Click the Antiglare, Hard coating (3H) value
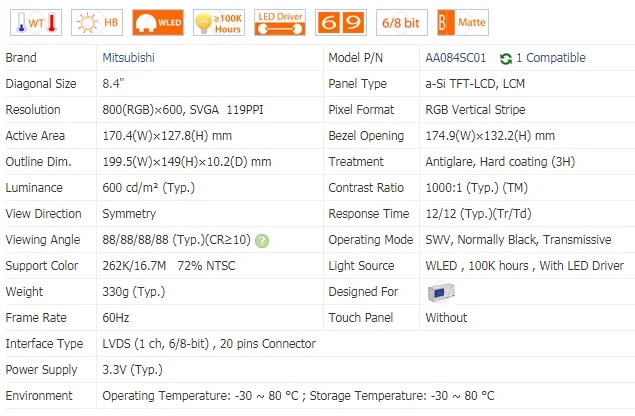Viewport: 635px width, 416px height. point(500,162)
